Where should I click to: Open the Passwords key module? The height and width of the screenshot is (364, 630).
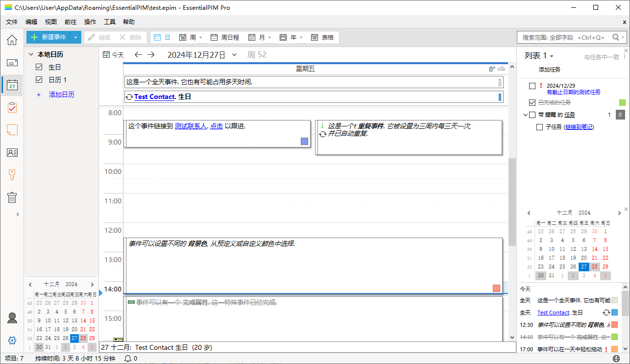click(x=12, y=175)
